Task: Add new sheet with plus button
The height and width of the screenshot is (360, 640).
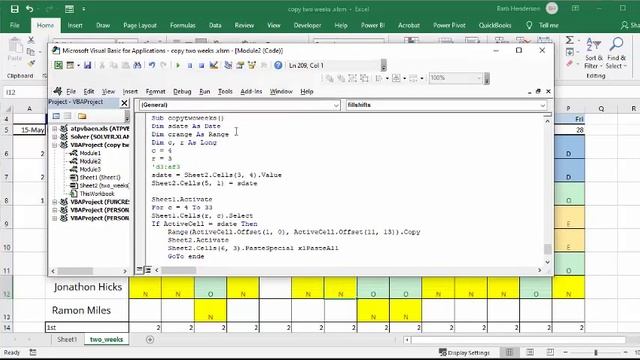Action: (150, 340)
